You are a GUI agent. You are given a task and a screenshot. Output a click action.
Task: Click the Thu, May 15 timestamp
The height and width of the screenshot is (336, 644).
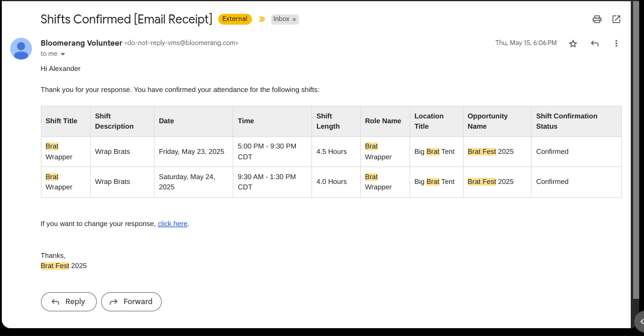click(526, 43)
